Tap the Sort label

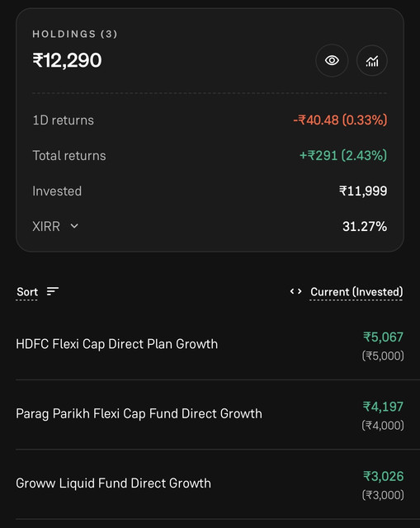pyautogui.click(x=27, y=291)
